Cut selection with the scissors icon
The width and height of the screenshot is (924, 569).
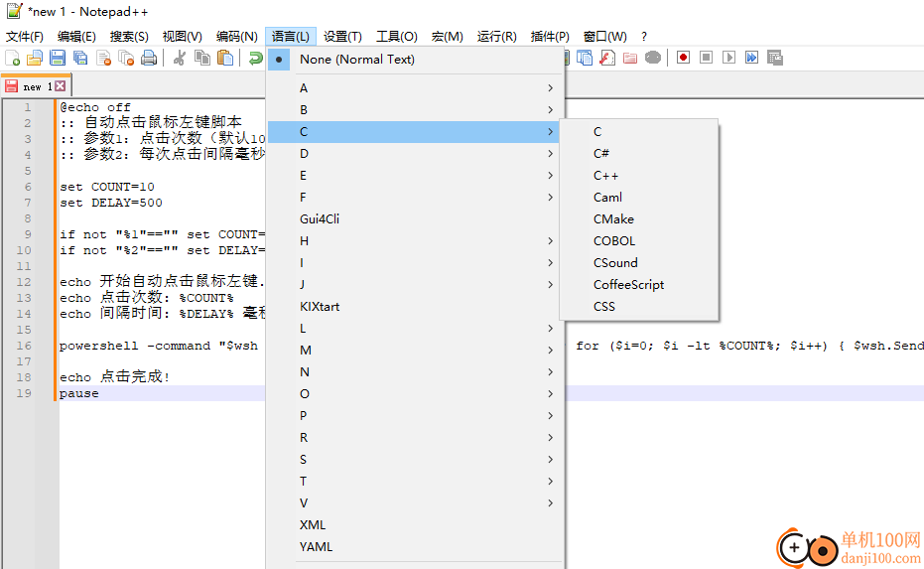point(180,58)
